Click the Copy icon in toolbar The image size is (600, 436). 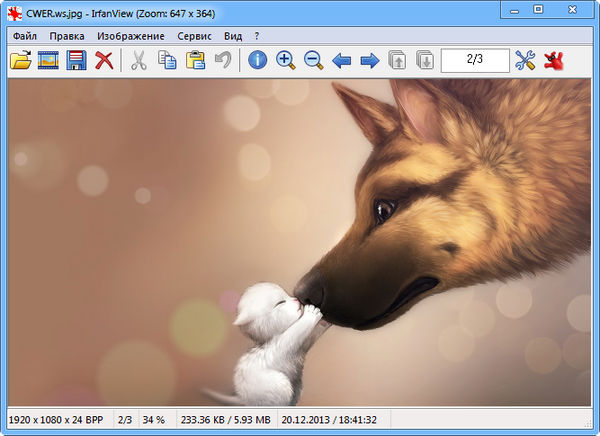tap(167, 61)
